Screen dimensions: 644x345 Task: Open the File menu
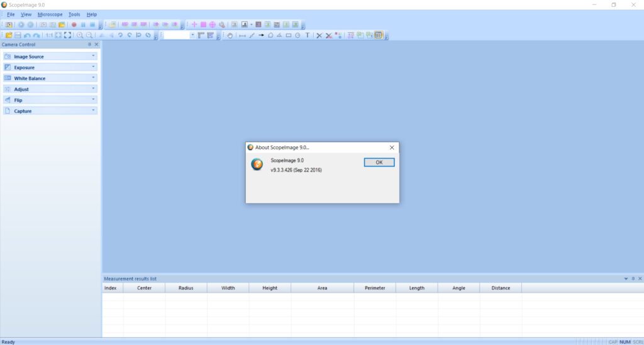click(x=11, y=14)
